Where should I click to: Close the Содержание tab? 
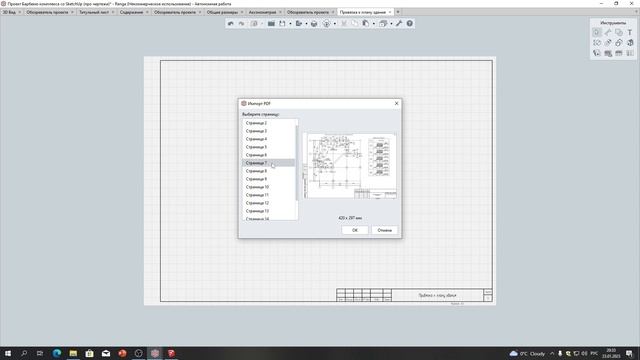pyautogui.click(x=147, y=12)
